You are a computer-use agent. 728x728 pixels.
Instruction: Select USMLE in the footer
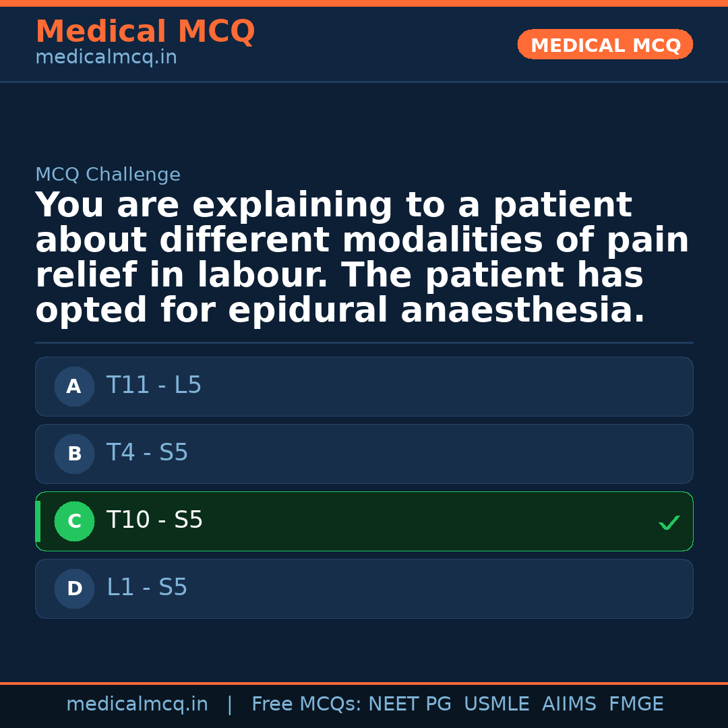(x=496, y=704)
